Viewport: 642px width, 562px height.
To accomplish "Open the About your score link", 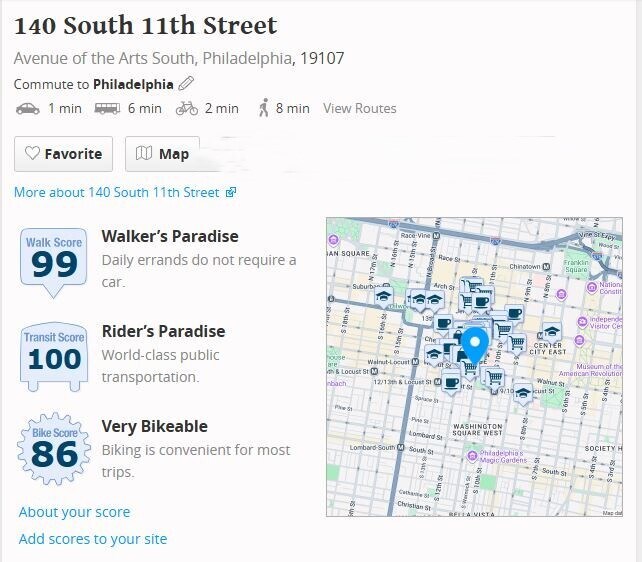I will click(74, 512).
